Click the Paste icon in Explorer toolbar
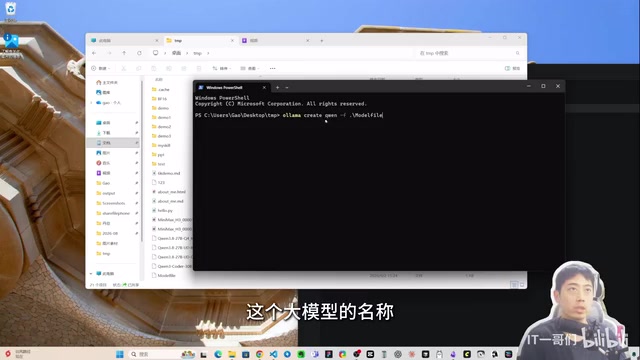The height and width of the screenshot is (360, 640). coord(153,69)
